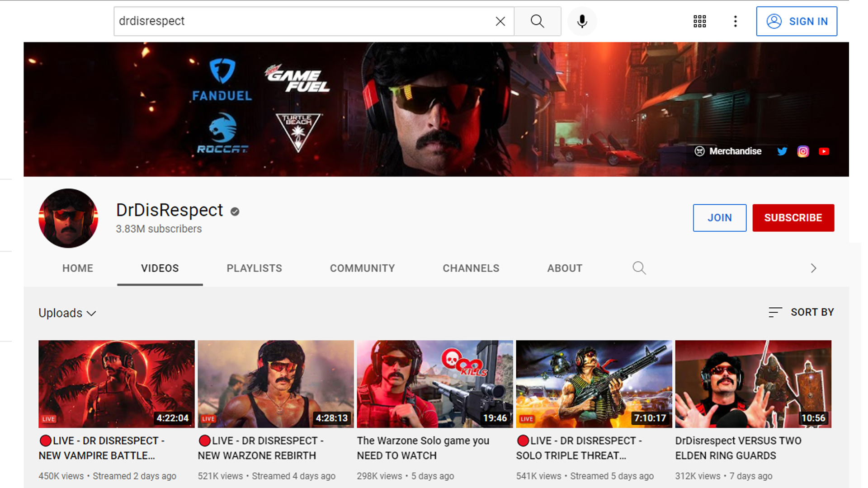Click the magnifier search button
The height and width of the screenshot is (488, 868).
click(538, 21)
